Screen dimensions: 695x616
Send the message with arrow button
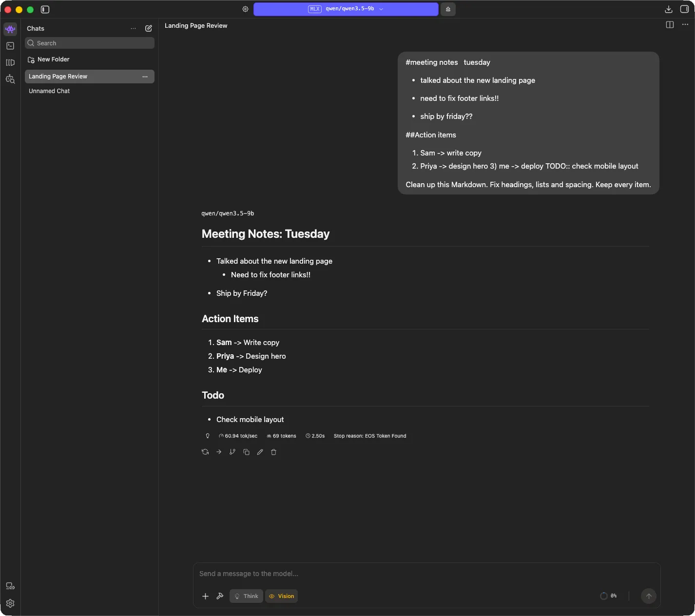(x=648, y=596)
